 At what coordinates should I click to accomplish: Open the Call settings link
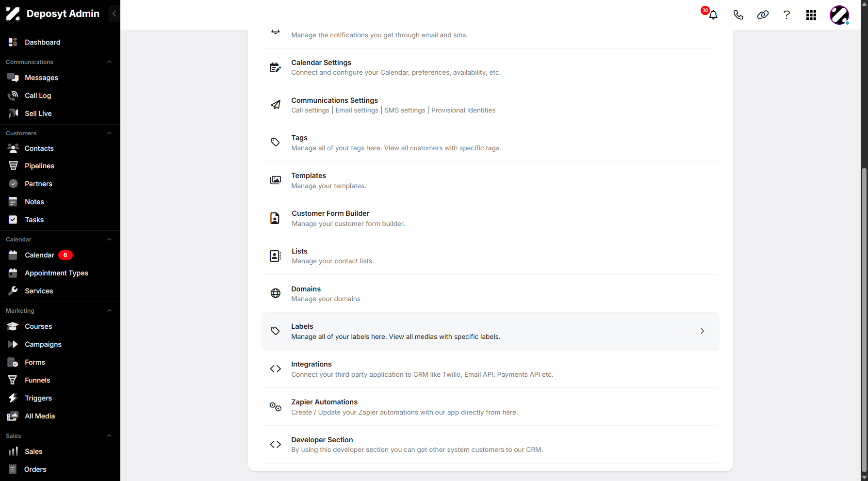310,110
